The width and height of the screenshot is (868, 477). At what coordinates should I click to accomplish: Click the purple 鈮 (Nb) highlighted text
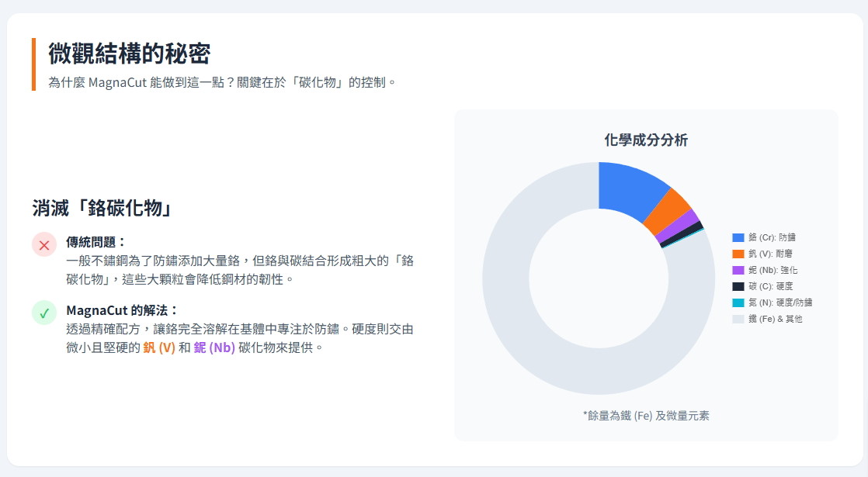(x=214, y=347)
